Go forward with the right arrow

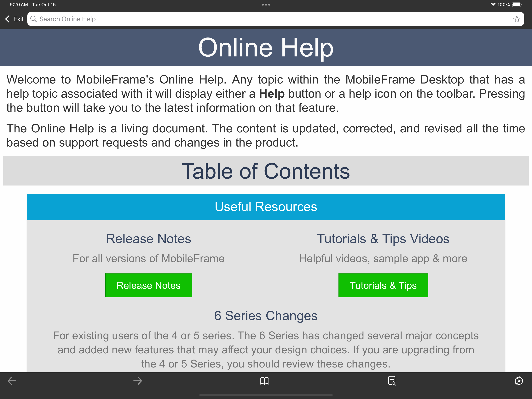coord(138,381)
